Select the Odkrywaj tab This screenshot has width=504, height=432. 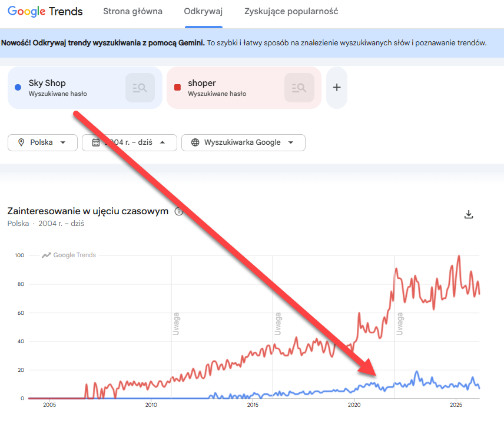[203, 12]
